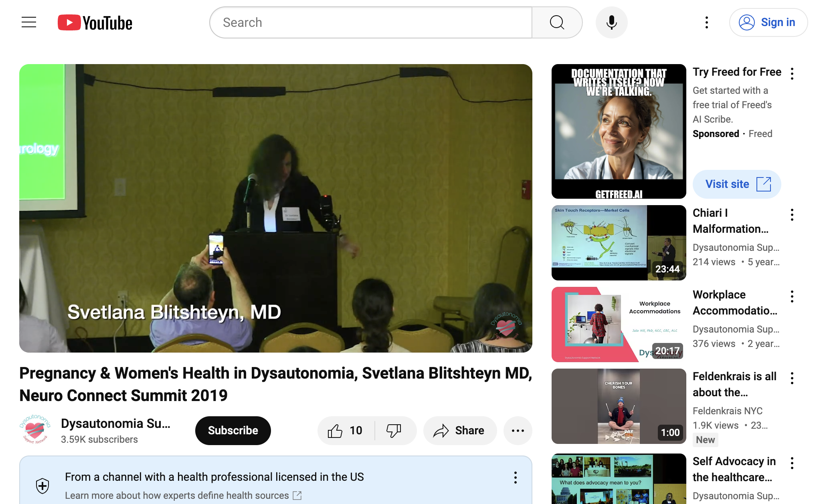The image size is (821, 504).
Task: Click the search magnifier button
Action: [557, 22]
